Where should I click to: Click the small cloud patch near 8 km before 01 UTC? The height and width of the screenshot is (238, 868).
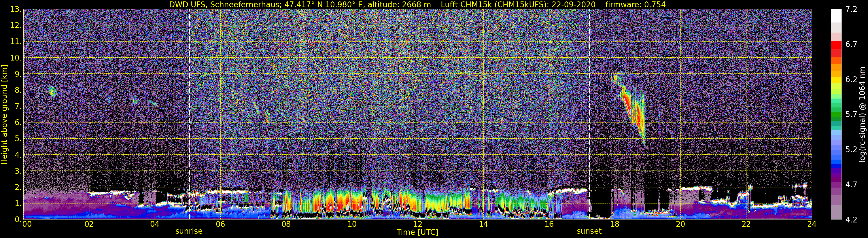pos(52,91)
